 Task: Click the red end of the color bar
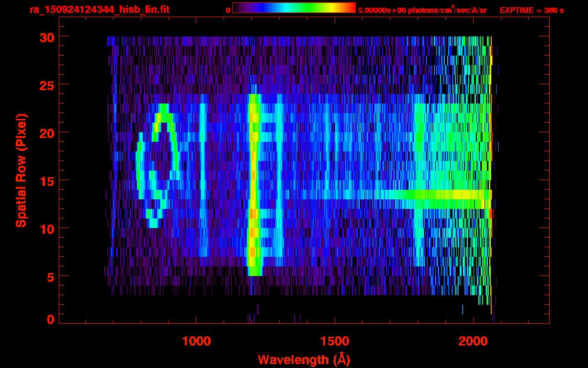[350, 8]
